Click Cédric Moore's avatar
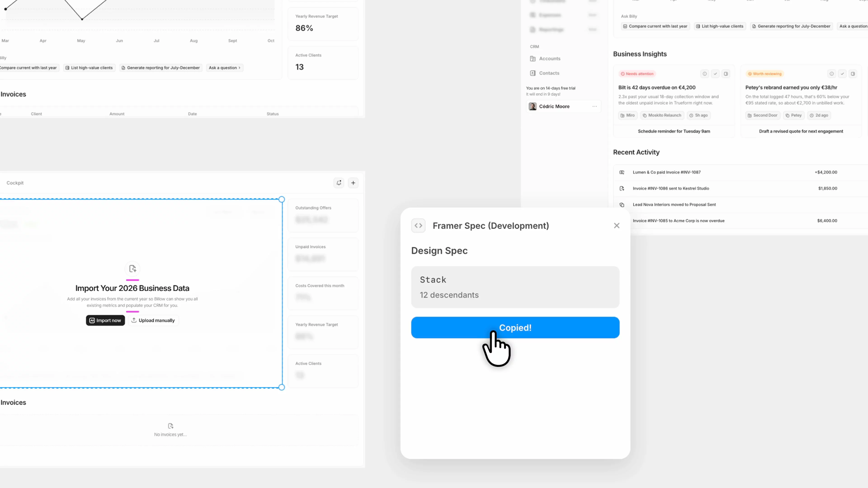Image resolution: width=868 pixels, height=488 pixels. click(x=532, y=106)
